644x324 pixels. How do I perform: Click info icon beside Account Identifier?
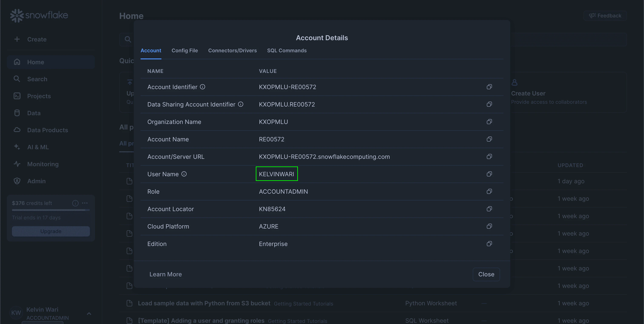tap(203, 87)
